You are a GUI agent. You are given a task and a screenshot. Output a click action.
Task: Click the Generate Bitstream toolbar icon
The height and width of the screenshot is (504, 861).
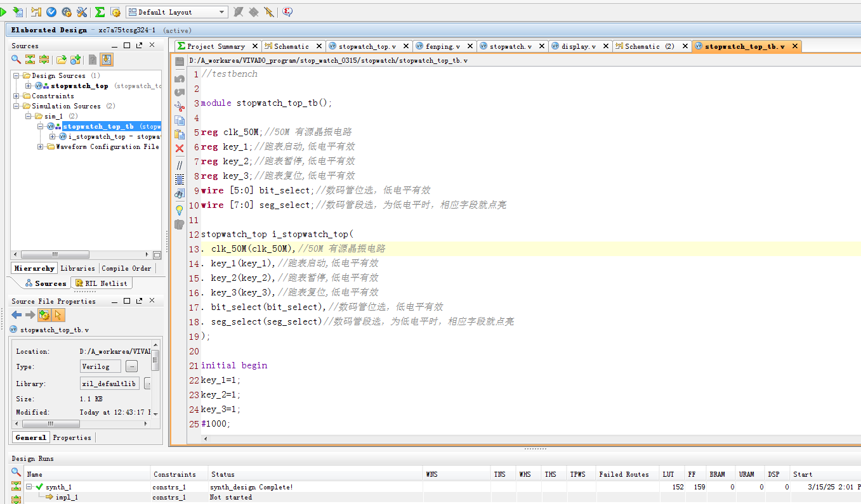[x=17, y=12]
